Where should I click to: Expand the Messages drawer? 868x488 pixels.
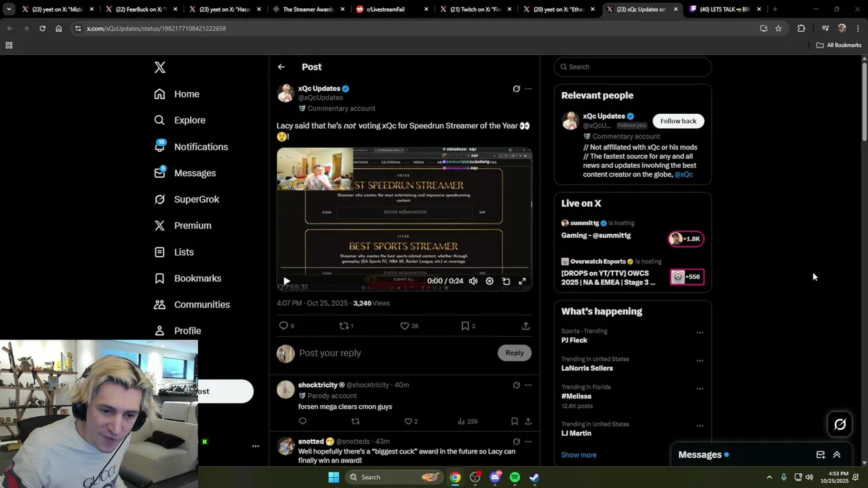coord(837,455)
